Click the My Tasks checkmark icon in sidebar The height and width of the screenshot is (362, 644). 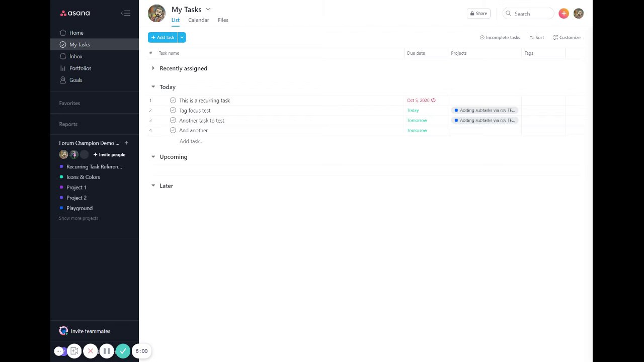click(63, 44)
